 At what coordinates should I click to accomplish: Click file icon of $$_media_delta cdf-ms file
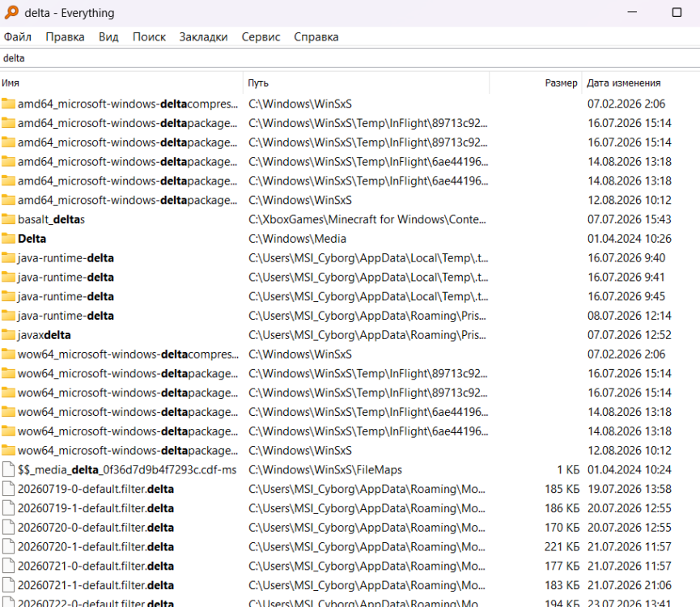(8, 469)
